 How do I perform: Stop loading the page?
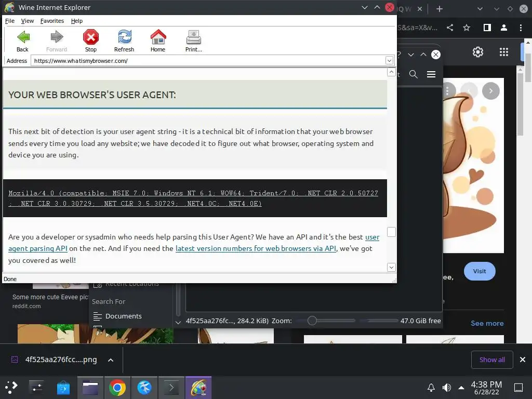coord(90,41)
